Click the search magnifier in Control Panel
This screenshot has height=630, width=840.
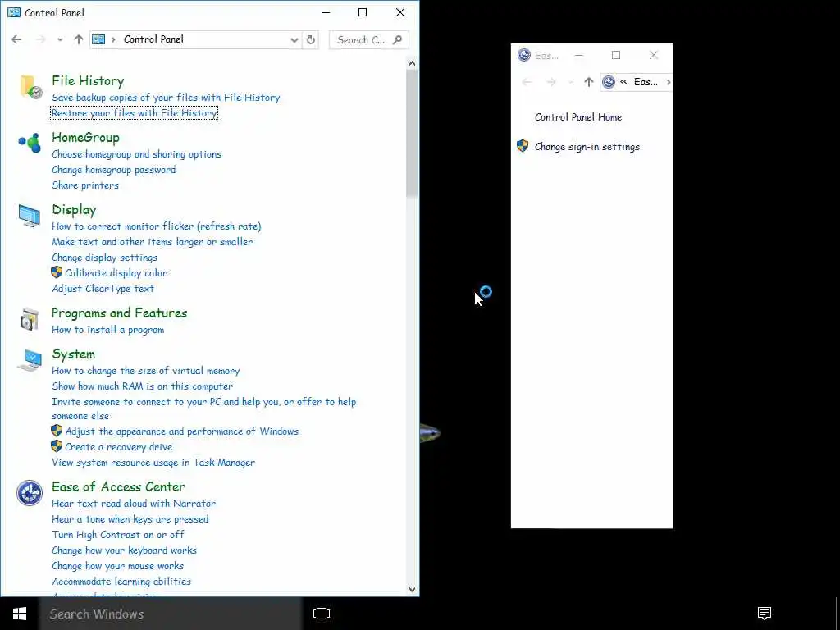(x=397, y=39)
